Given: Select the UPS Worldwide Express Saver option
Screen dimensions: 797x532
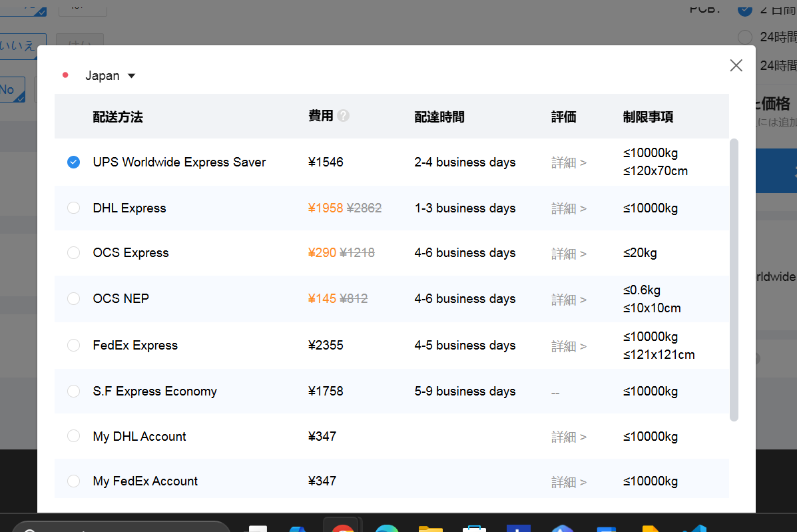Looking at the screenshot, I should (x=74, y=162).
